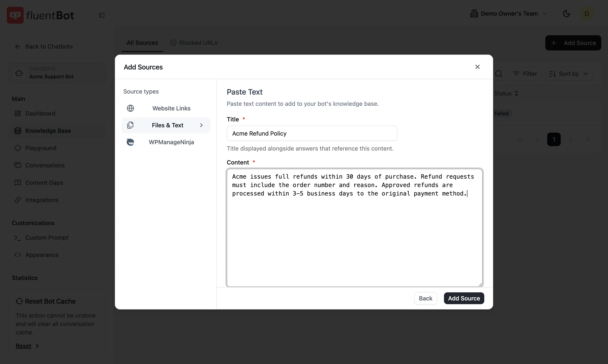The width and height of the screenshot is (608, 364).
Task: Click the arrow next to Reset link
Action: click(x=37, y=346)
